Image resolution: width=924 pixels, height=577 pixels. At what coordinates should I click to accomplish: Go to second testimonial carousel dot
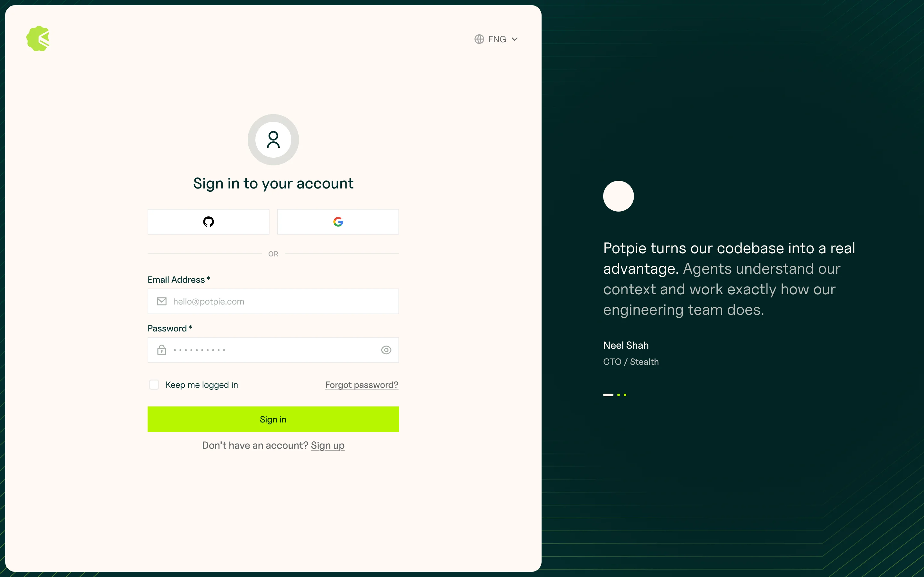tap(619, 395)
